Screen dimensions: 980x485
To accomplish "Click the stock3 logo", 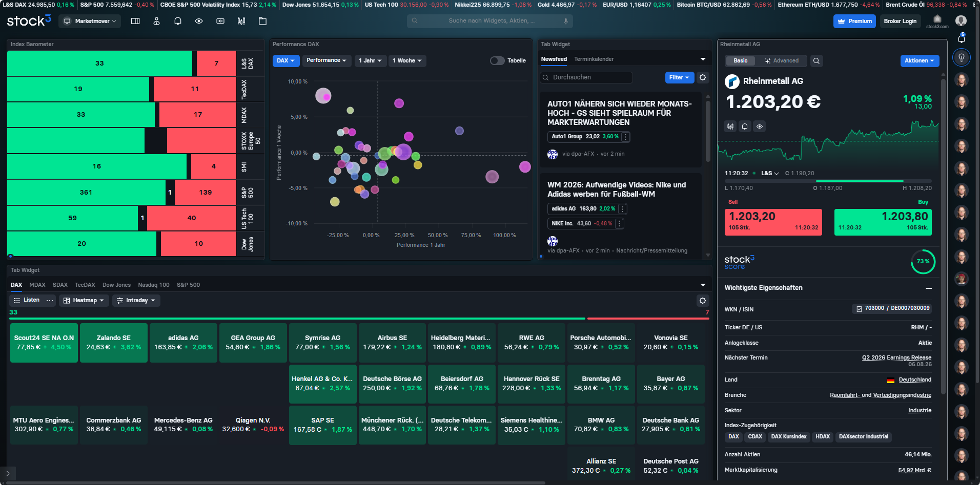I will click(29, 21).
